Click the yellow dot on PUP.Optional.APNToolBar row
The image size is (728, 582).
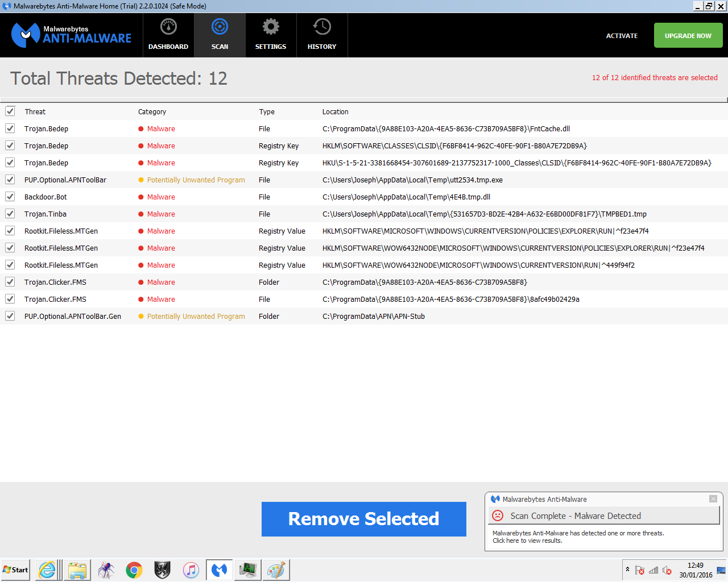[x=141, y=180]
